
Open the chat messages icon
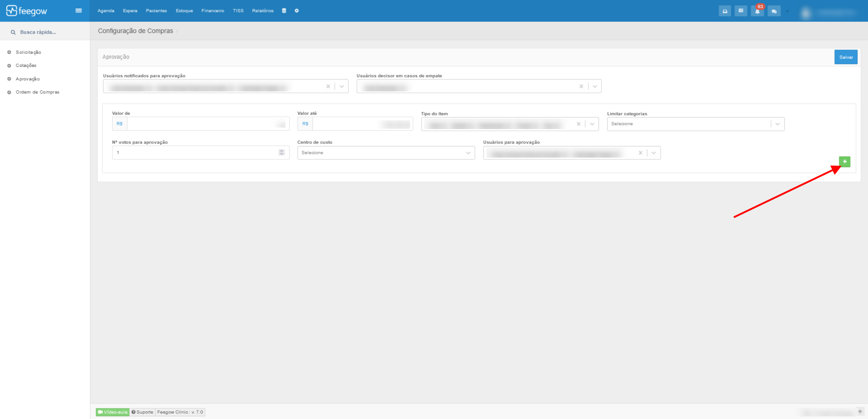[x=774, y=11]
